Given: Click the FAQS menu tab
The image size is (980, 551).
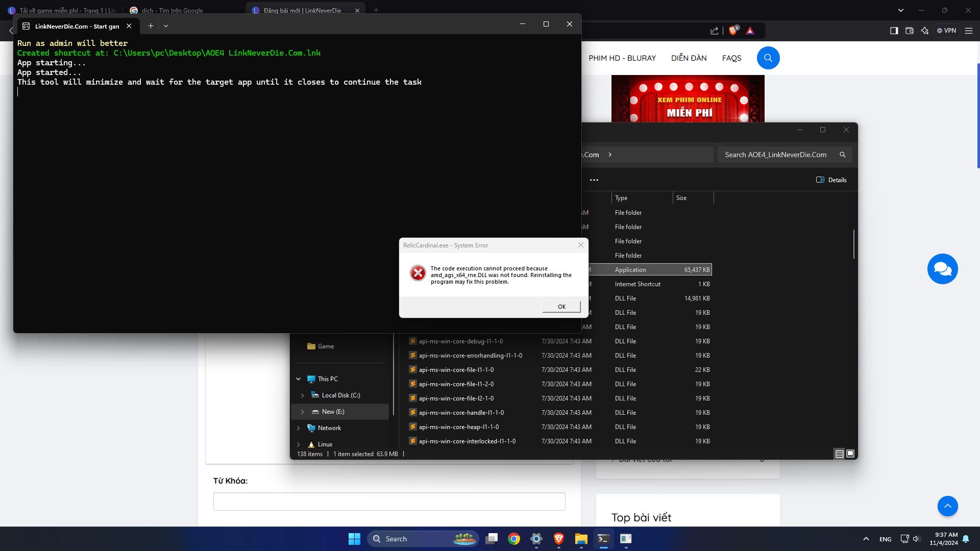Looking at the screenshot, I should click(x=732, y=57).
